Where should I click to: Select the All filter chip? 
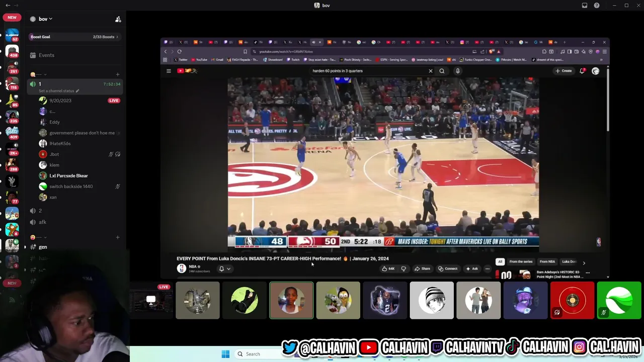point(500,262)
